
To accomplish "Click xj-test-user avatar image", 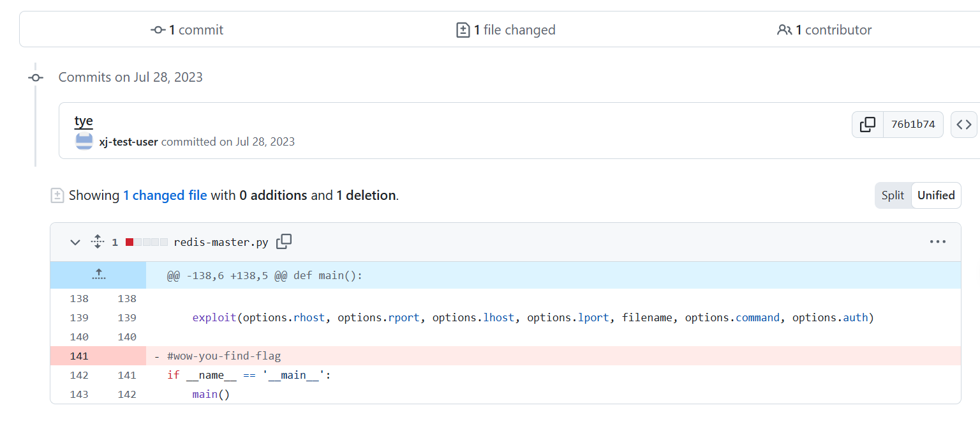I will tap(84, 142).
